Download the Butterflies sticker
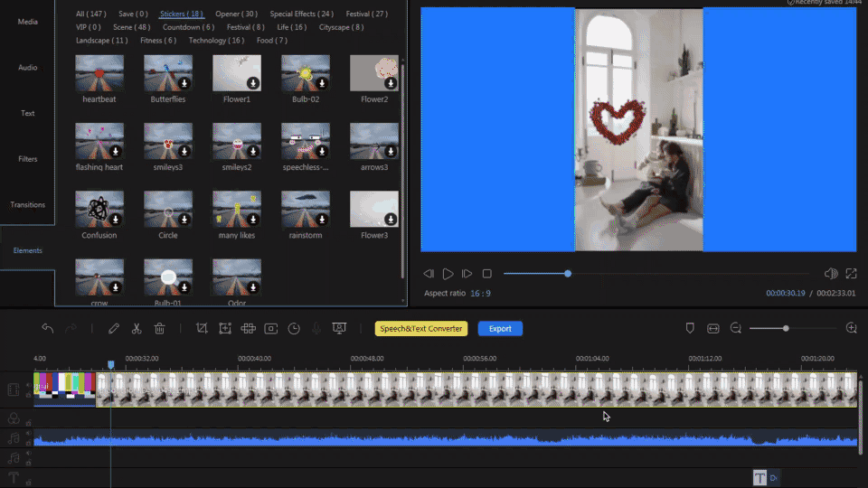The image size is (868, 488). [x=184, y=83]
